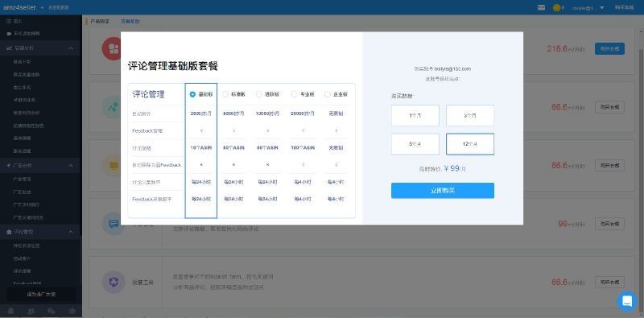The width and height of the screenshot is (644, 318).
Task: Switch to the 产品购买 tab
Action: click(100, 22)
